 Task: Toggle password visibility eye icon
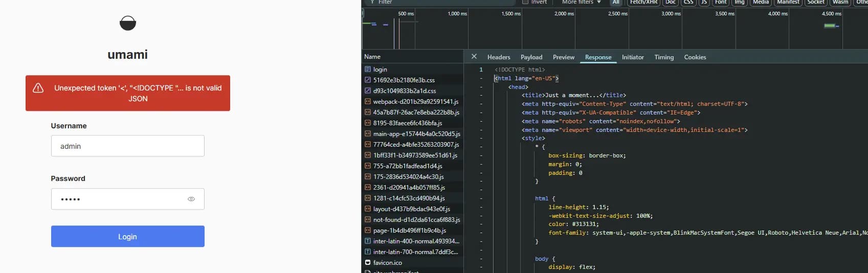tap(191, 199)
